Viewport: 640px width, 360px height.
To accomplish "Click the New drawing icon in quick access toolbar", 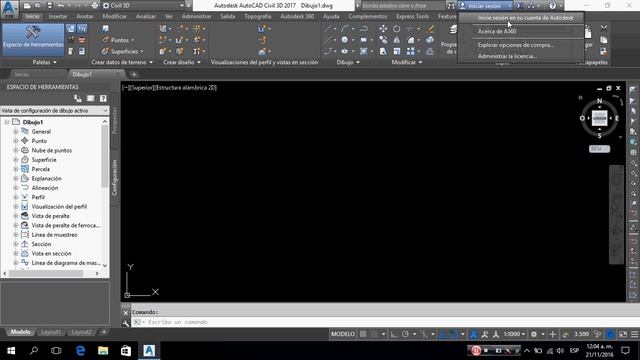I will point(27,6).
